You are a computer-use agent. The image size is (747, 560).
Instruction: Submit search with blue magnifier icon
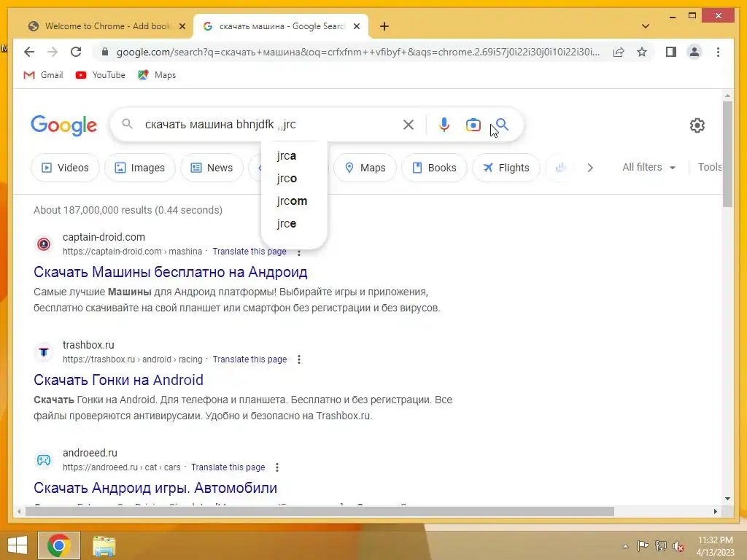(502, 125)
